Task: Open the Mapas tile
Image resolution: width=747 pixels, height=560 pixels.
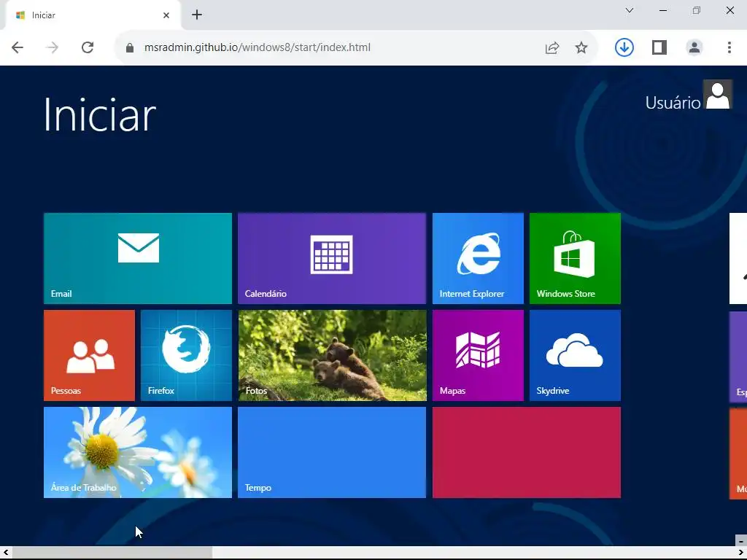Action: (478, 355)
